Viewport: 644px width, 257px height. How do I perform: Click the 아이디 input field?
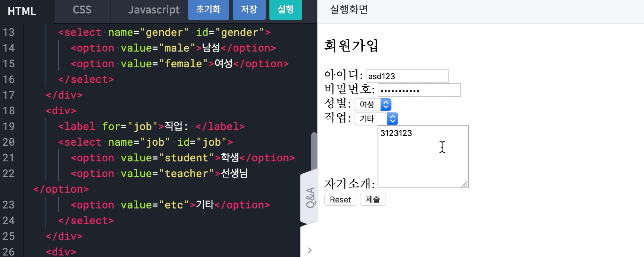click(407, 76)
